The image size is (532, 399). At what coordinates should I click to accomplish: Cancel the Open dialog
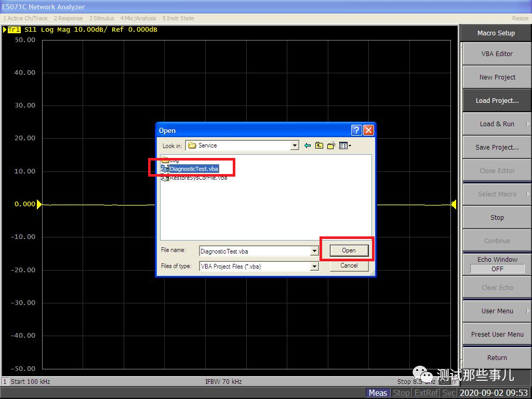click(x=349, y=265)
